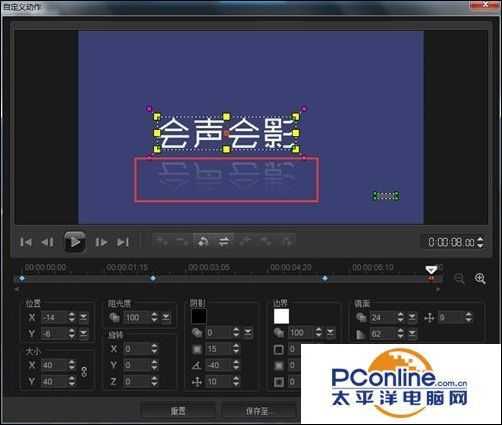
Task: Click the shadow angle icon beside -40
Action: pyautogui.click(x=197, y=365)
